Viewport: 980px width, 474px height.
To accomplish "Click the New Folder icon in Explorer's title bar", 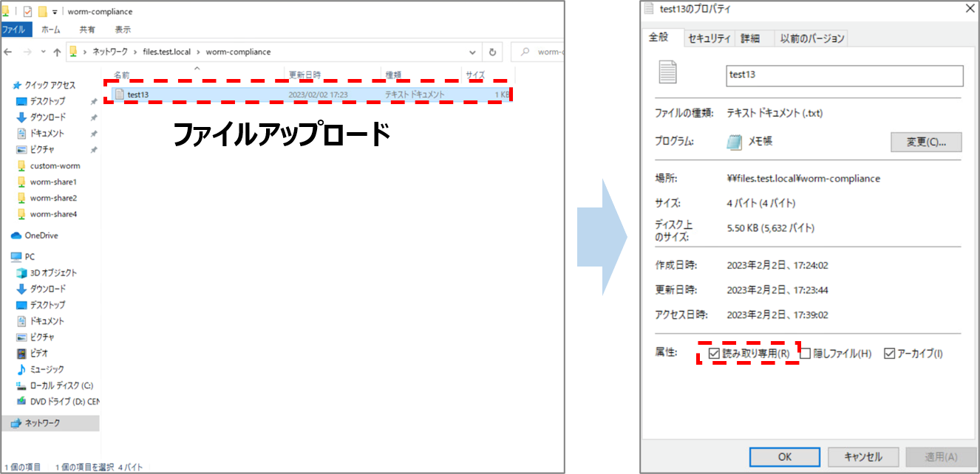I will (43, 11).
